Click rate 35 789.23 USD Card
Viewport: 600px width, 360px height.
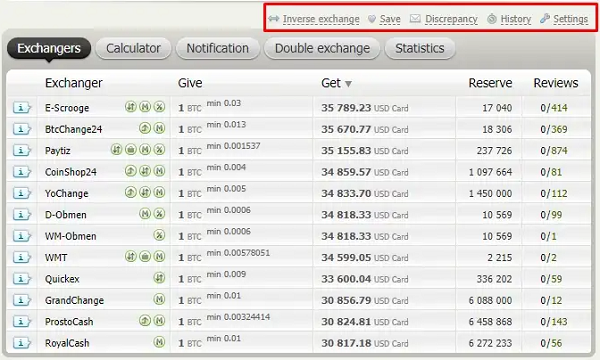point(365,108)
